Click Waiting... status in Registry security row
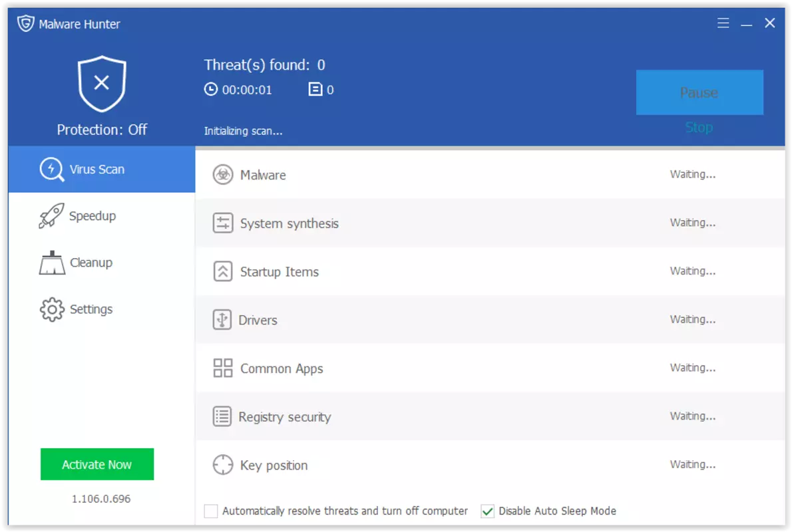Screen dimensions: 792x532 [692, 416]
